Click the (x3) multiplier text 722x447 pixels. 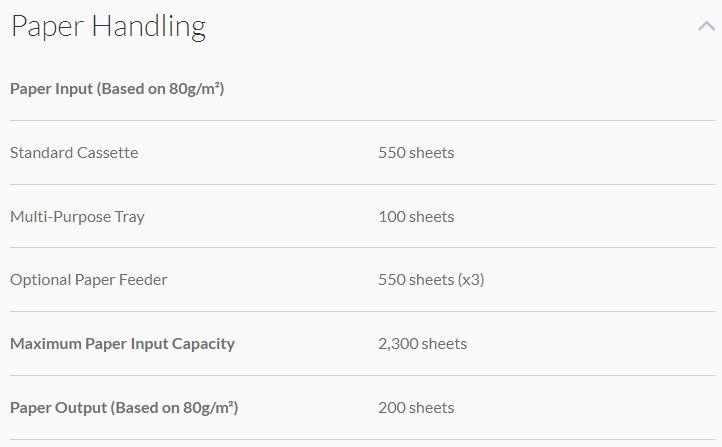471,280
